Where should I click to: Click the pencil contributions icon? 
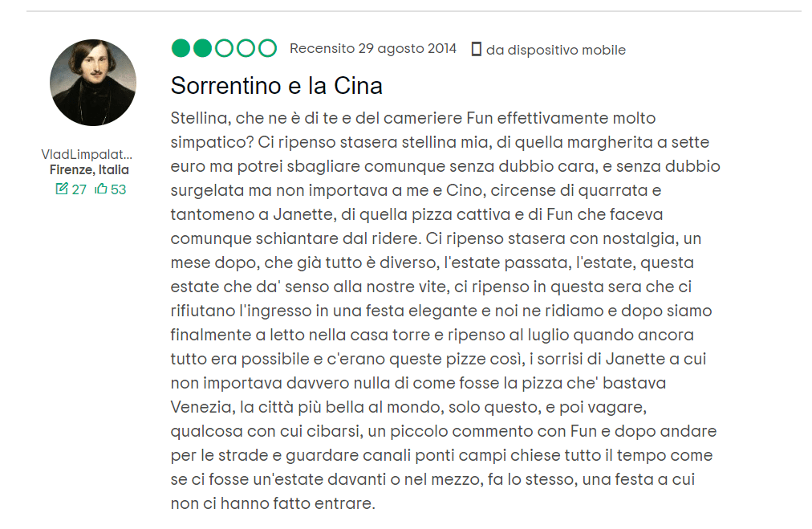[62, 189]
